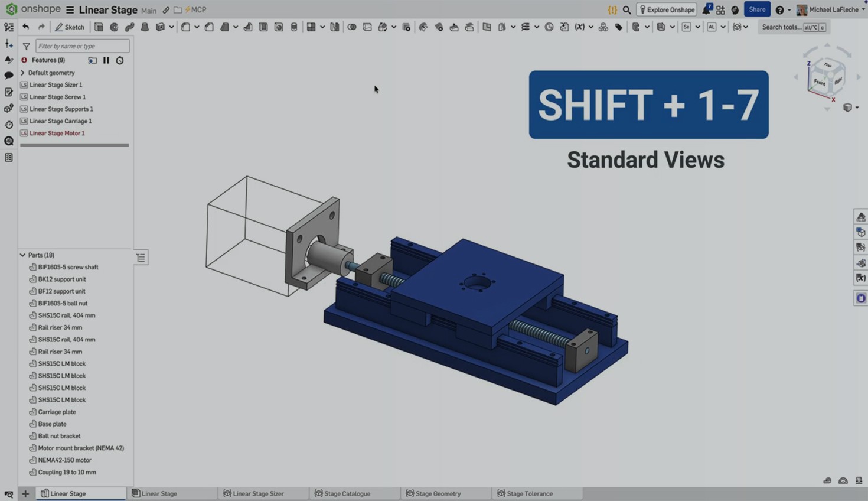Toggle visibility of Carriage plate part
Viewport: 868px width, 501px height.
tap(32, 412)
